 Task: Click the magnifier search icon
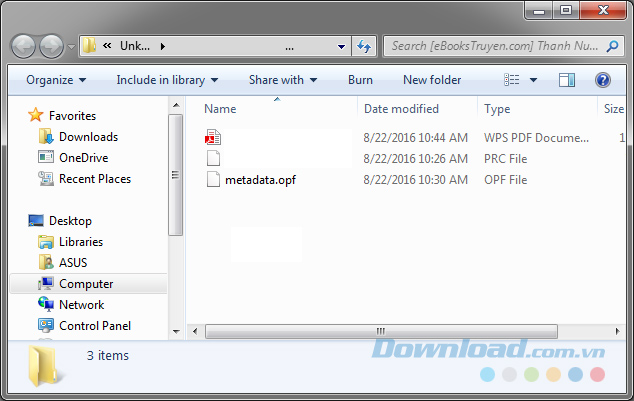click(x=613, y=46)
